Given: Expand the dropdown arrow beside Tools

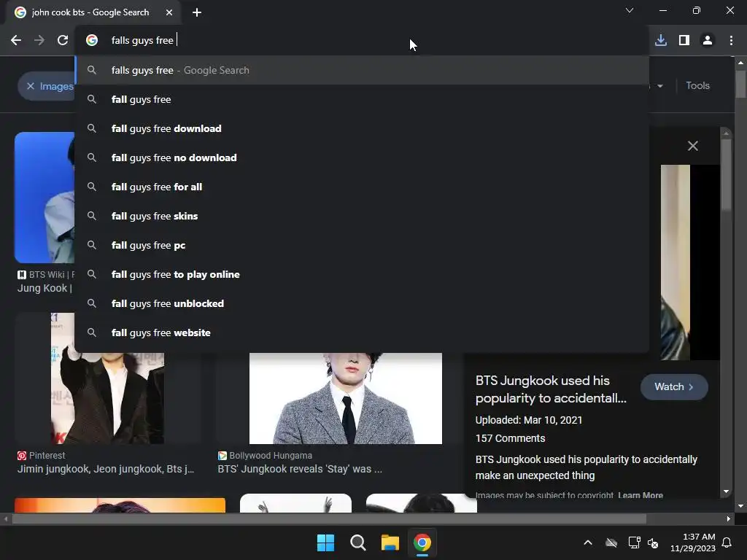Looking at the screenshot, I should (x=660, y=86).
